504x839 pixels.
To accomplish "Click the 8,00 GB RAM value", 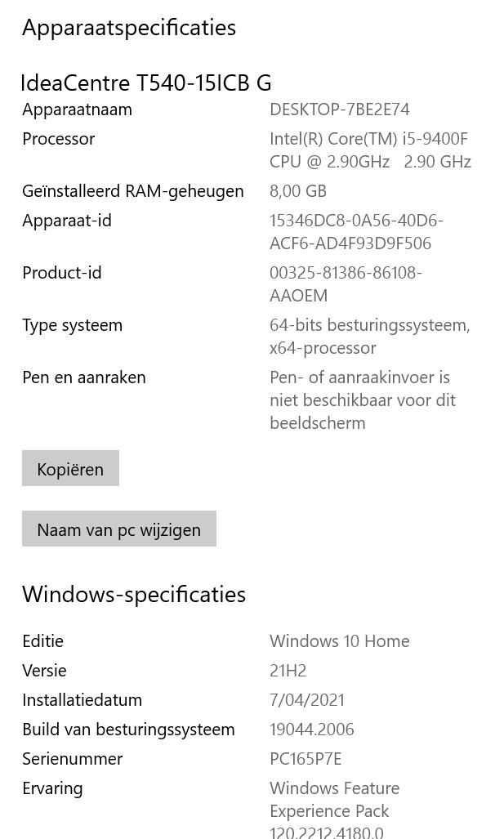I will point(298,191).
